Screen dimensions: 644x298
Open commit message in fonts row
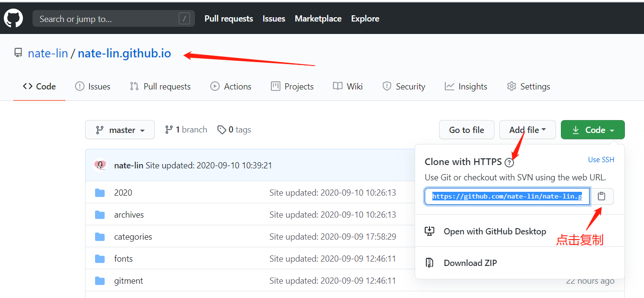click(333, 259)
